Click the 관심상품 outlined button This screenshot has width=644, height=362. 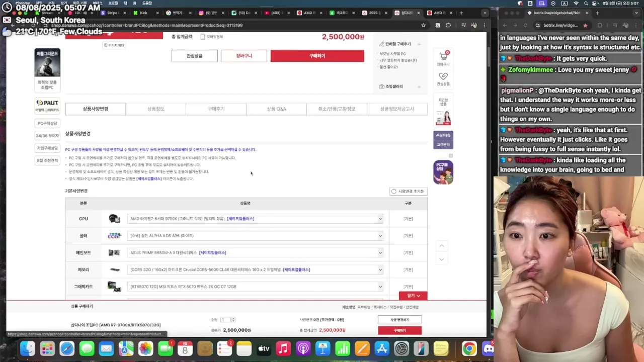195,56
